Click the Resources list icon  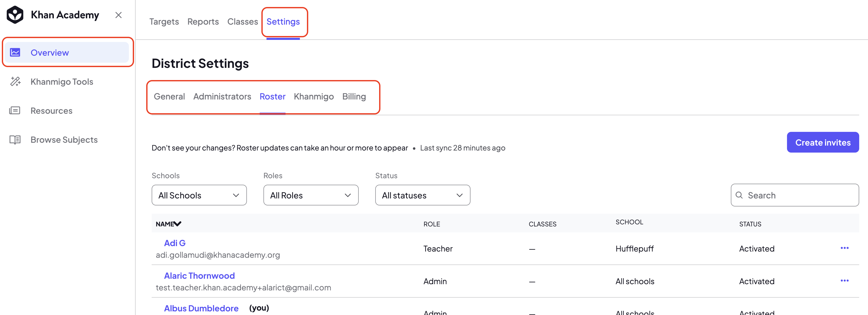coord(15,110)
